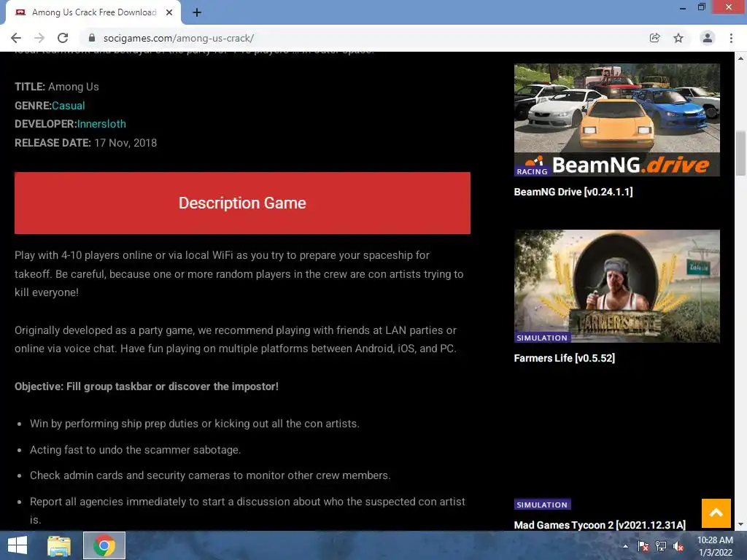Image resolution: width=747 pixels, height=560 pixels.
Task: Open File Explorer from the taskbar
Action: click(59, 545)
